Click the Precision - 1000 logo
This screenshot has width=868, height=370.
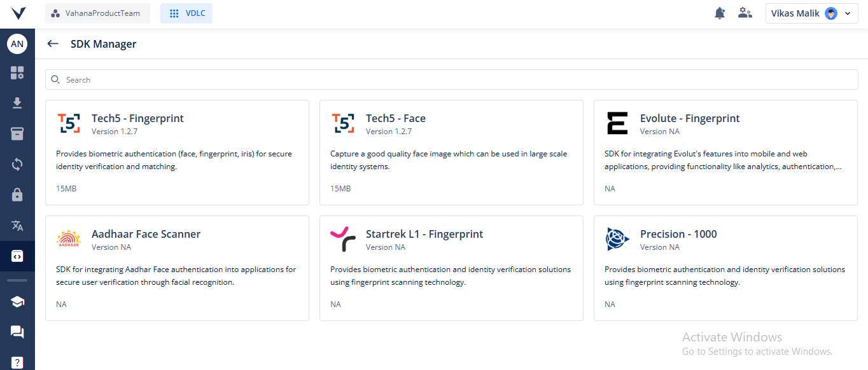click(617, 239)
